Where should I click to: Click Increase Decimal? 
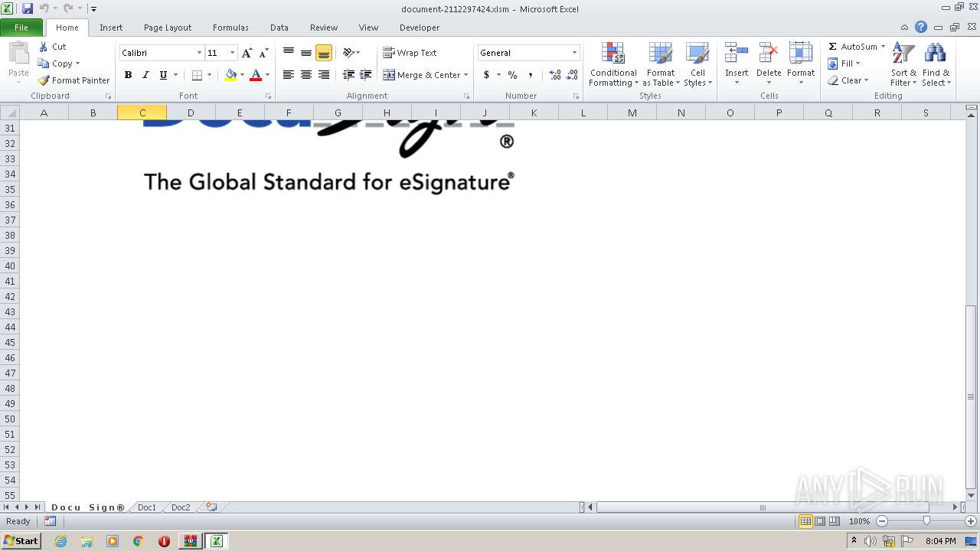[554, 75]
